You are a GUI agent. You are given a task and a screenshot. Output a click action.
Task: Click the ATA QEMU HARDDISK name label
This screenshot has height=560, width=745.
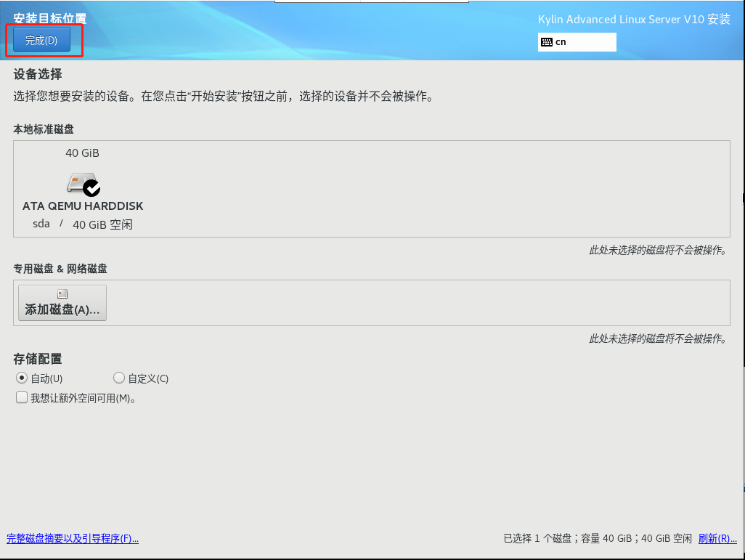(x=83, y=206)
